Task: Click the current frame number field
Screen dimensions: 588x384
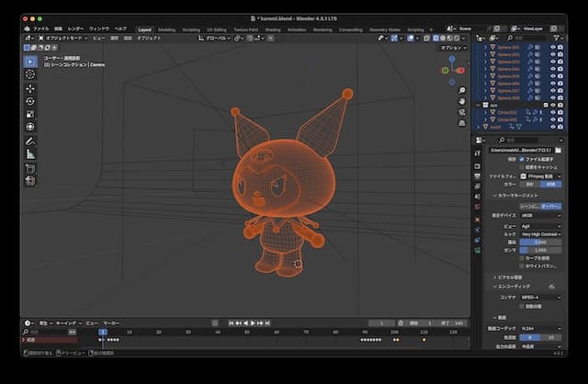Action: pyautogui.click(x=382, y=322)
